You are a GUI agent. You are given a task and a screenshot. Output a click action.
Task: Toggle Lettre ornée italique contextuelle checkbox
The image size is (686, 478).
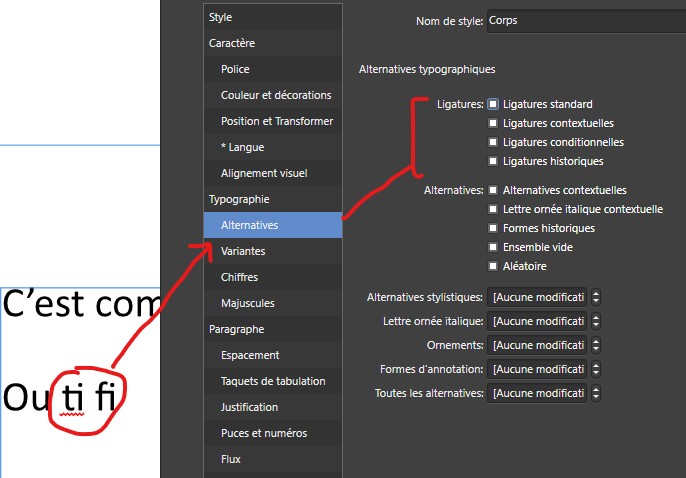click(x=493, y=209)
